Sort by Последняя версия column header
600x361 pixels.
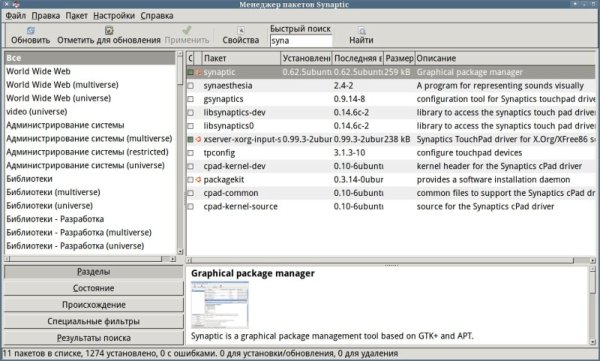pos(358,58)
